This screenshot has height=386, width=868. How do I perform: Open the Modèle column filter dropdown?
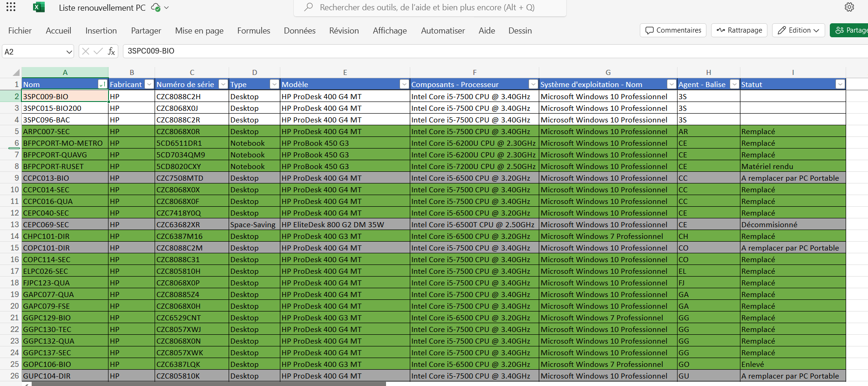(x=404, y=84)
